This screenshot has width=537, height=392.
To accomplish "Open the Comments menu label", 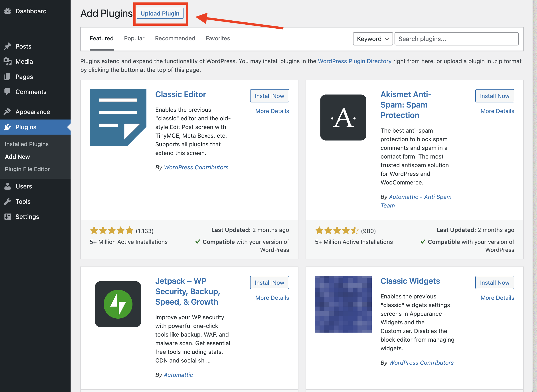I will [x=31, y=92].
